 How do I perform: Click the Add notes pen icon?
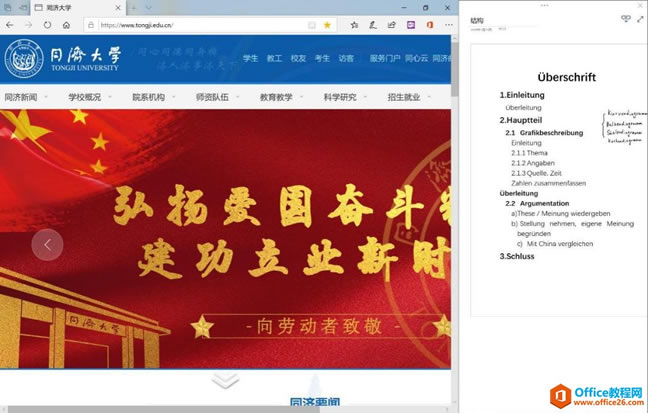click(373, 25)
